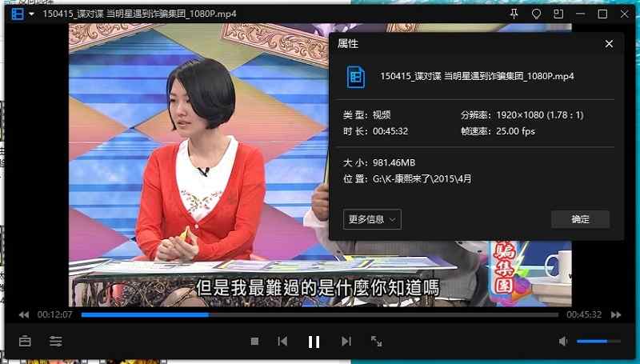Image resolution: width=640 pixels, height=364 pixels.
Task: Open the playback settings sliders icon
Action: pos(56,342)
